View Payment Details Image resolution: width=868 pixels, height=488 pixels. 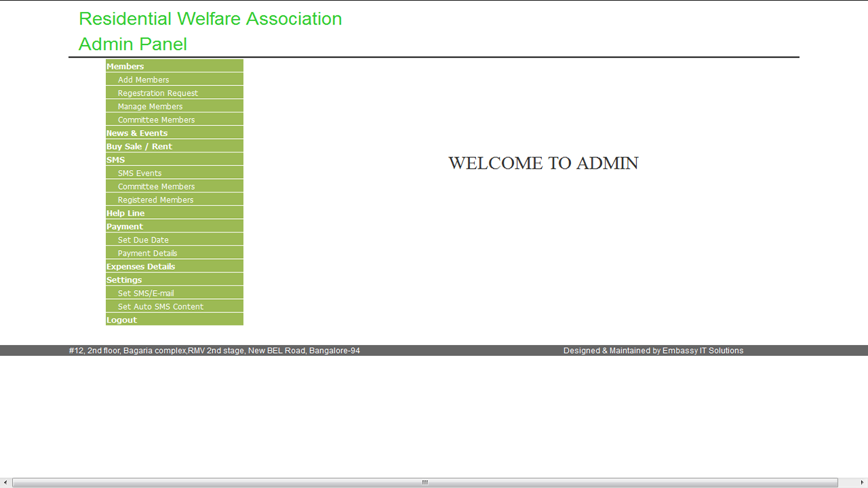tap(174, 253)
